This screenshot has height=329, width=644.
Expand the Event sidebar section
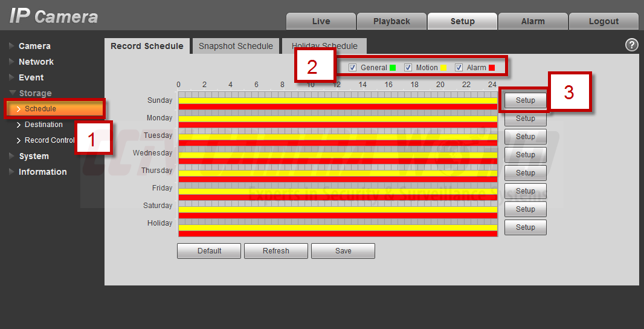click(31, 77)
